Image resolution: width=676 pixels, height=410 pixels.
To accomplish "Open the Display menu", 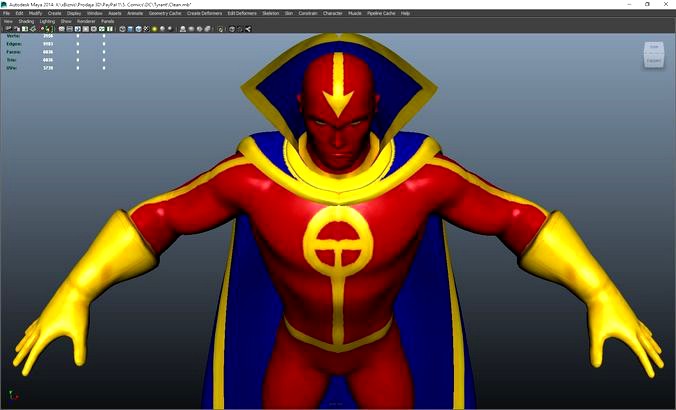I will pyautogui.click(x=74, y=13).
